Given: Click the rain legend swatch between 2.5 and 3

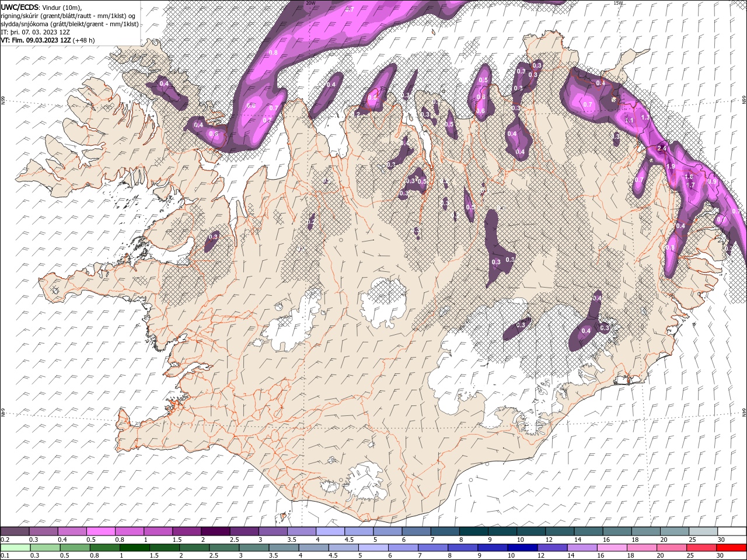Looking at the screenshot, I should coord(224,548).
